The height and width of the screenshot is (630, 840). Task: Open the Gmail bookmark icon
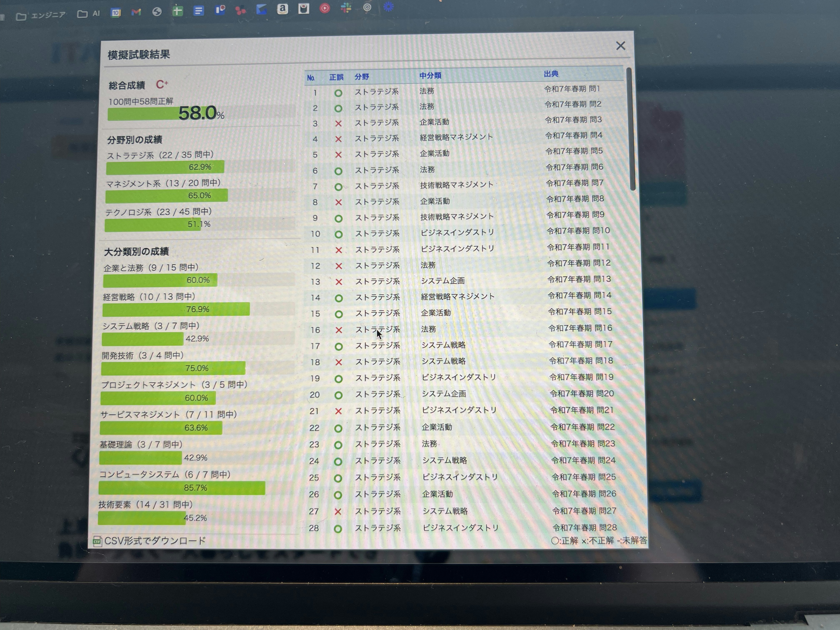[136, 12]
